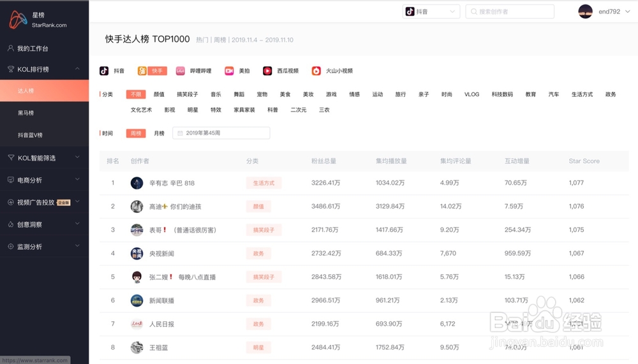Click 电商分析 chart icon
Screen dimensions: 638x364
coord(11,180)
